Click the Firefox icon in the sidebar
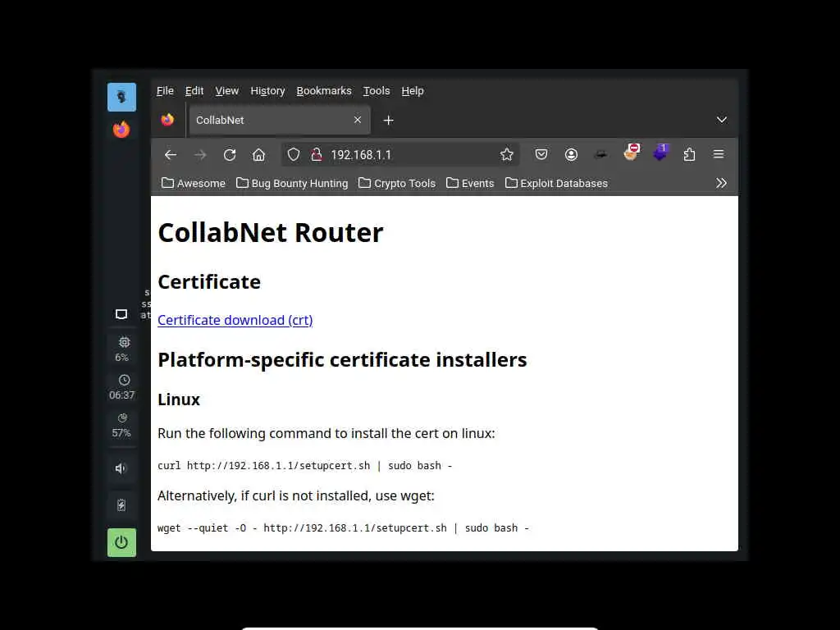 121,130
